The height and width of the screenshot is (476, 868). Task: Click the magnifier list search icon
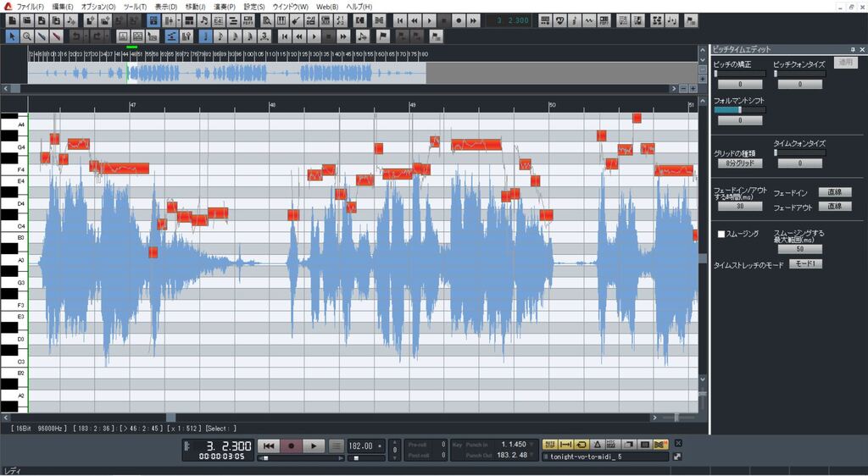pos(267,20)
